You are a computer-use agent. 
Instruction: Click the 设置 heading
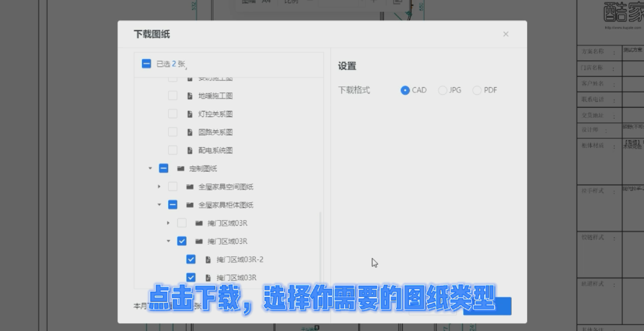point(347,66)
